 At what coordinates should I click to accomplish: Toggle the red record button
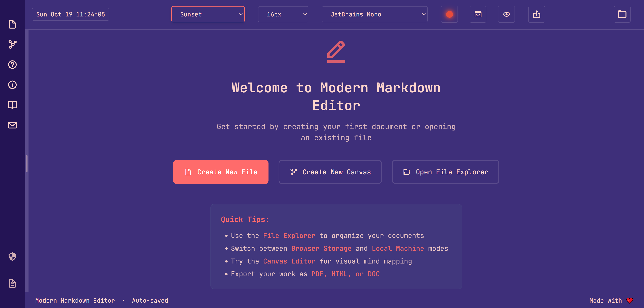tap(449, 14)
